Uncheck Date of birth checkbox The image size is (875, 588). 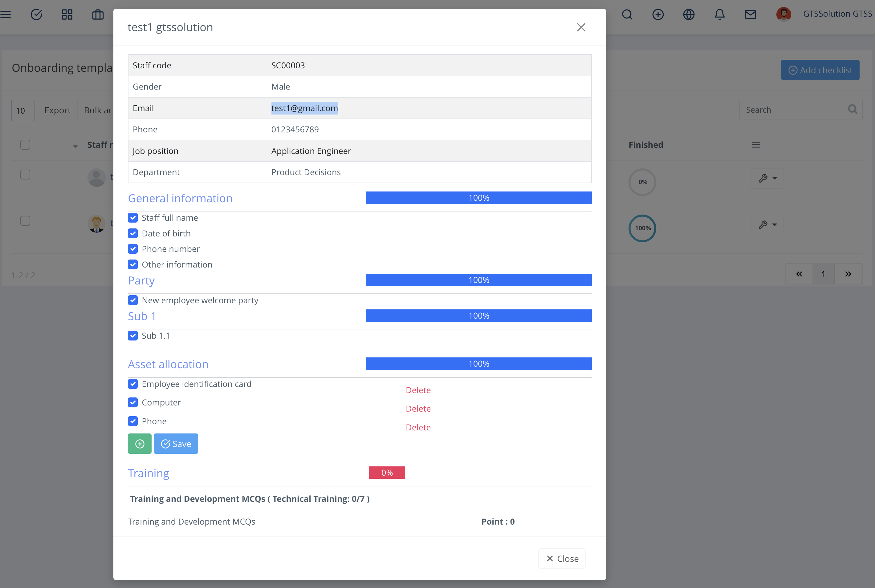(133, 234)
